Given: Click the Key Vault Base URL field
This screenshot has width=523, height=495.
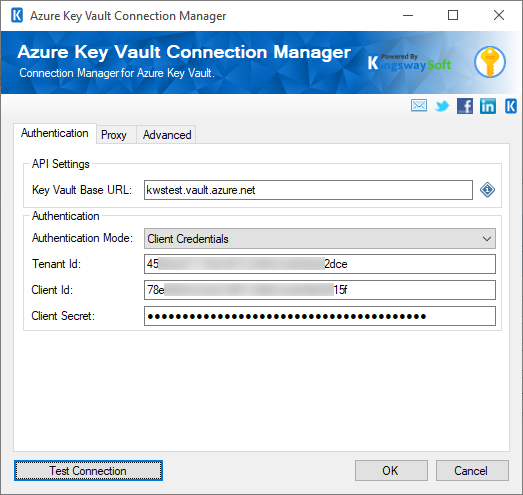Looking at the screenshot, I should pyautogui.click(x=308, y=190).
